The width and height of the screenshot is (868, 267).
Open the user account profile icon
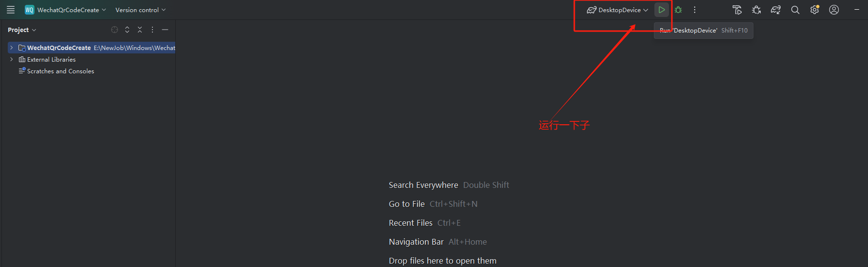pyautogui.click(x=834, y=10)
